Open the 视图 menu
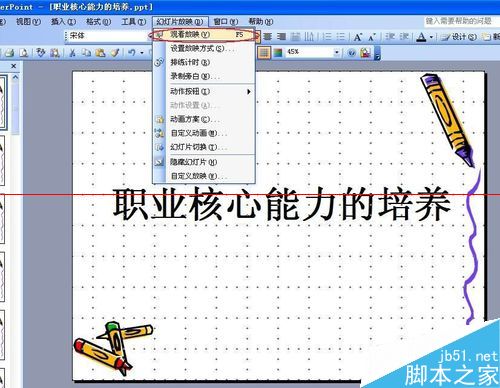Image resolution: width=500 pixels, height=388 pixels. [x=28, y=22]
